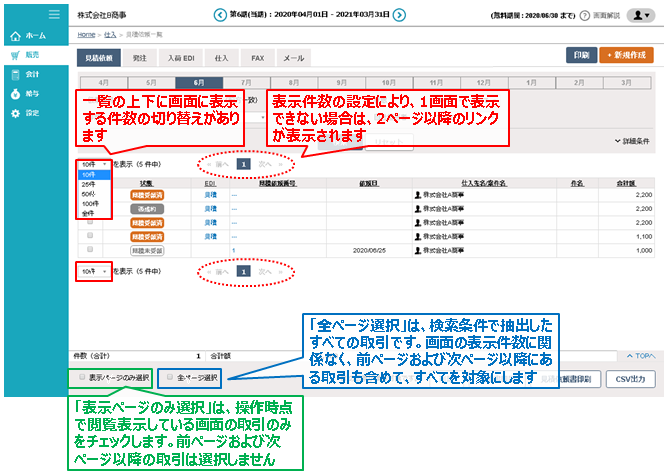Click the hamburger menu icon in sidebar
Viewport: 665px width, 475px height.
tap(54, 14)
